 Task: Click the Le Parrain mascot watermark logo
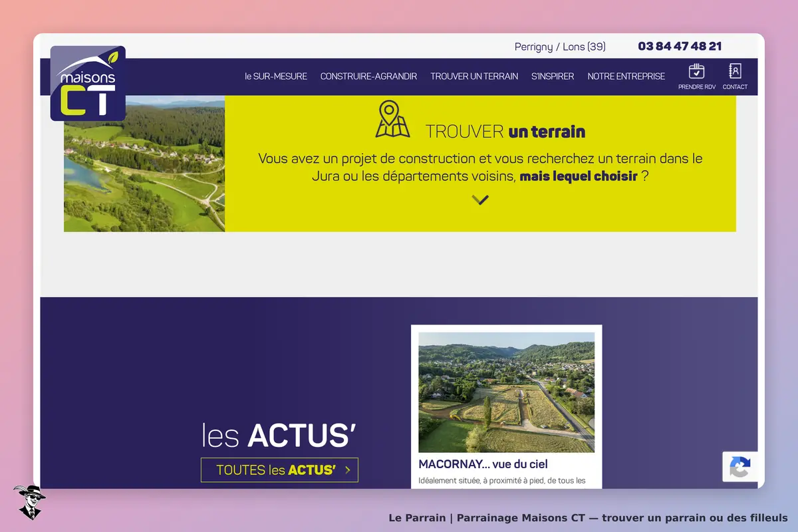point(29,502)
